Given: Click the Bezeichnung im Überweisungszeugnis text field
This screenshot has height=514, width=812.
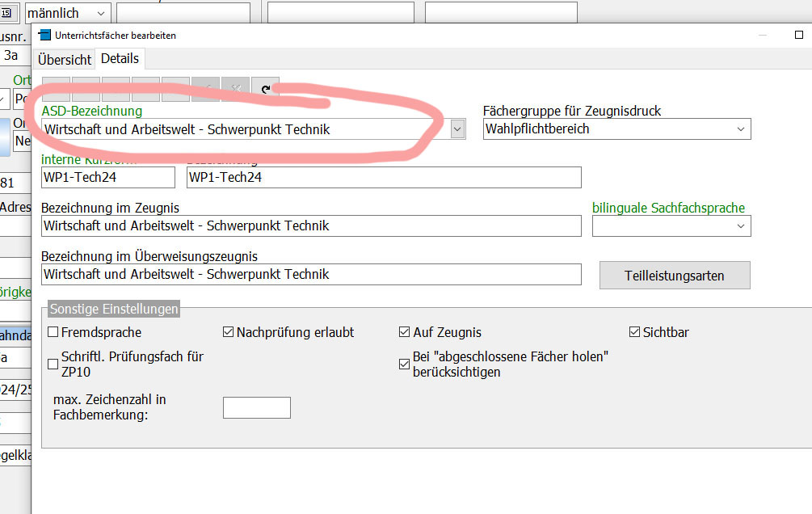Looking at the screenshot, I should tap(311, 274).
